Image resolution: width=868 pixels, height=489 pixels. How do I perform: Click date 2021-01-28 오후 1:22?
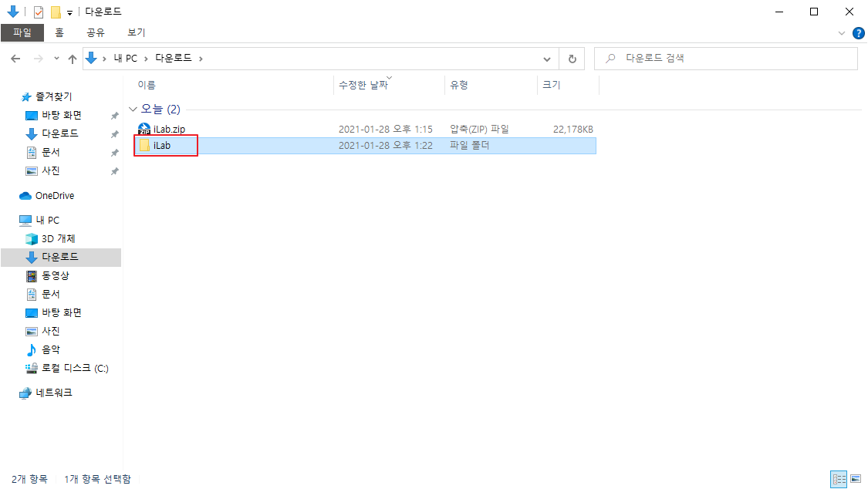tap(386, 146)
